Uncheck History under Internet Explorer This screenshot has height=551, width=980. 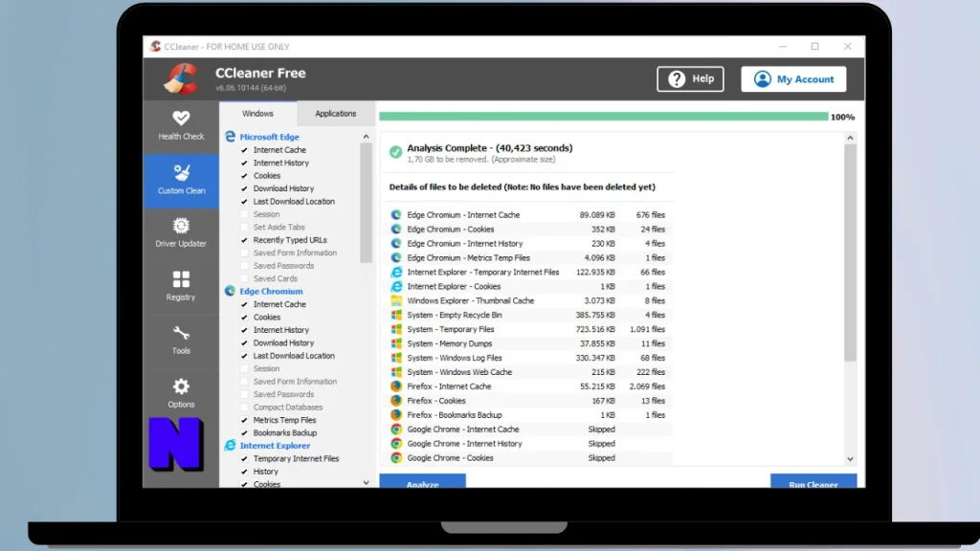[x=244, y=472]
